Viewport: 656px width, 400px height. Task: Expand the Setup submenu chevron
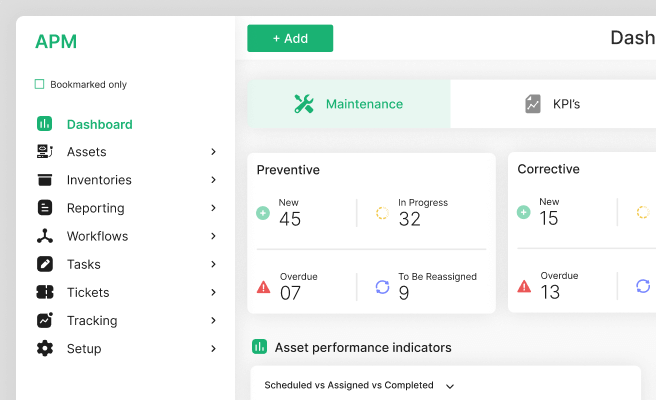click(213, 348)
